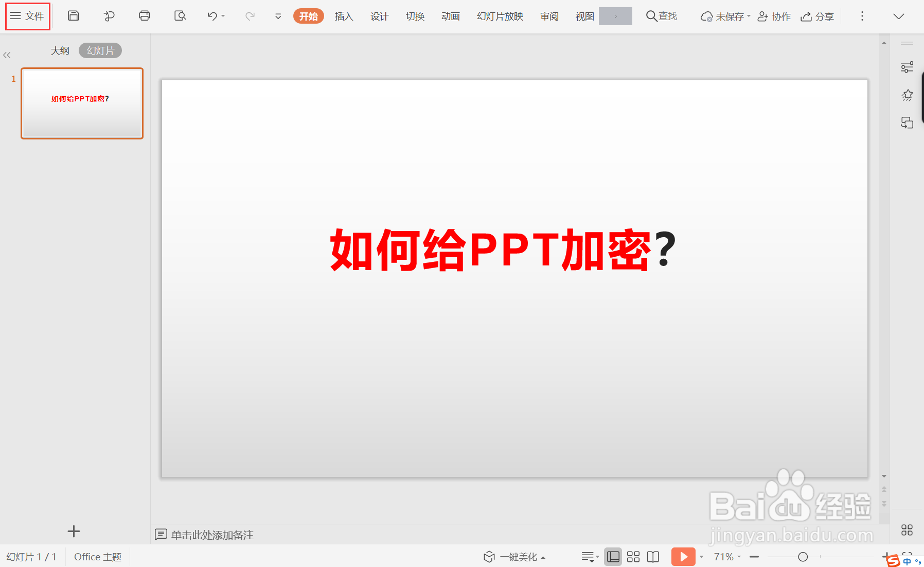Collapse the ribbon with the chevron
924x567 pixels.
pyautogui.click(x=899, y=16)
